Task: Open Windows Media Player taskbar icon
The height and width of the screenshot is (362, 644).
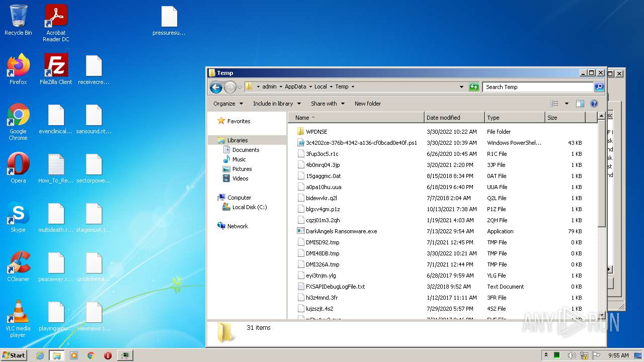Action: 74,355
